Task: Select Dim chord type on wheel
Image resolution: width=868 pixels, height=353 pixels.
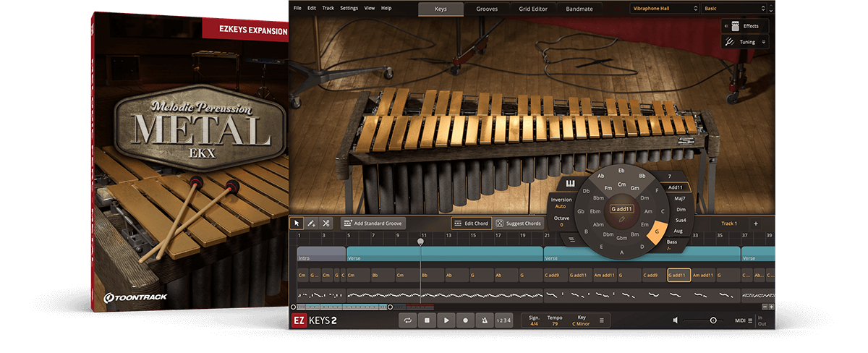Action: point(681,209)
